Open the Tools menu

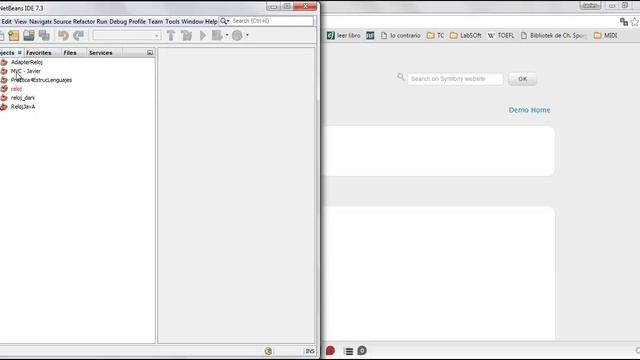pos(172,22)
